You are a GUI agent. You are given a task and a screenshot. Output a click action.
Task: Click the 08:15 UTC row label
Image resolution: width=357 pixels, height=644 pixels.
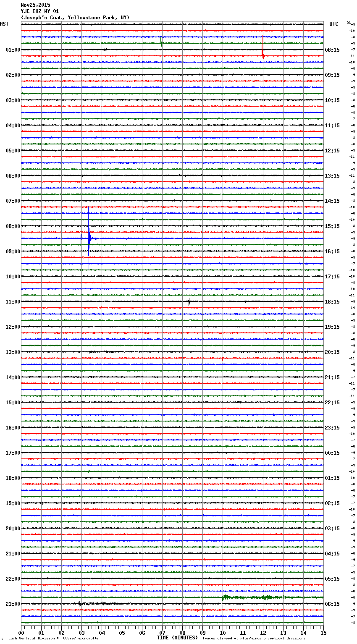[332, 50]
